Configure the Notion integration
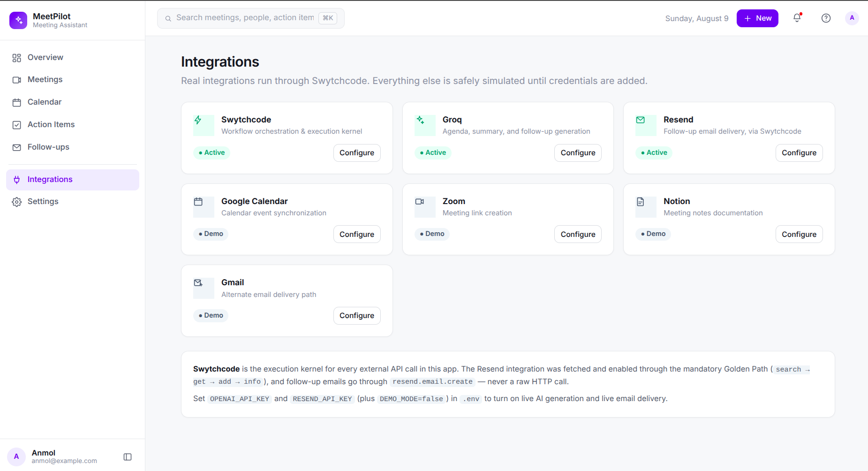The image size is (868, 471). (799, 234)
